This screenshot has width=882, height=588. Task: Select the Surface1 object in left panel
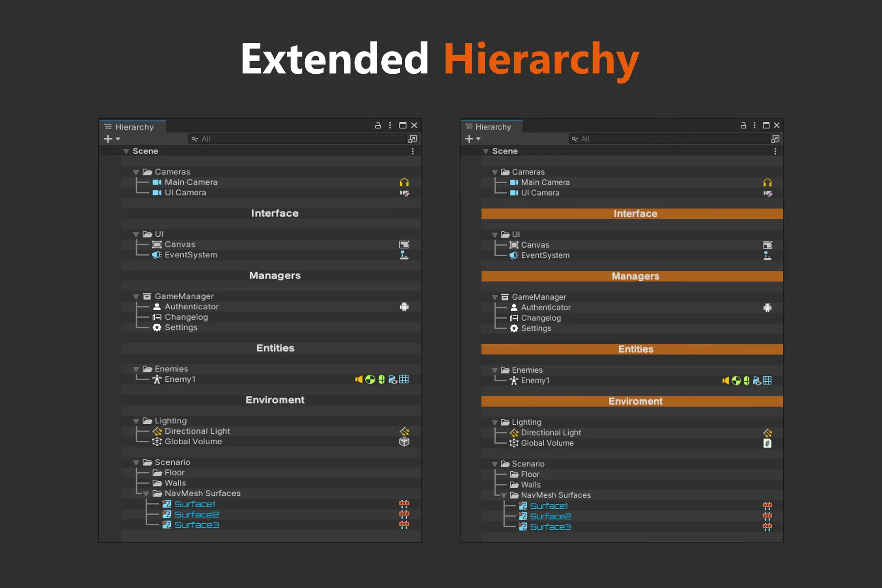[195, 504]
